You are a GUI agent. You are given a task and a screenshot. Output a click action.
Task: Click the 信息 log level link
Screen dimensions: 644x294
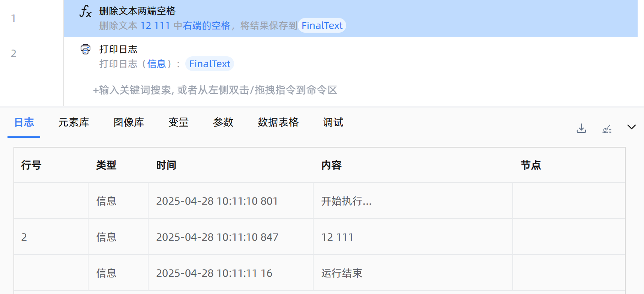click(156, 64)
